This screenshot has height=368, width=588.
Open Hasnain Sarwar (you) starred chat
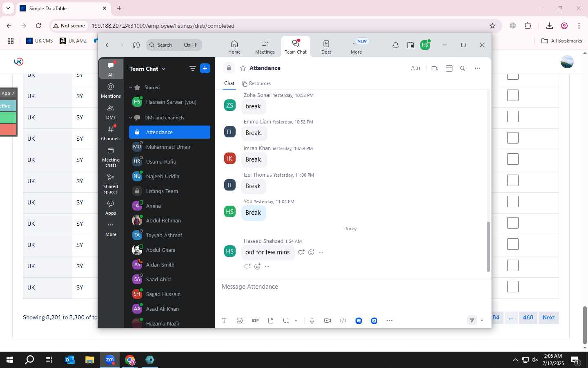coord(169,102)
